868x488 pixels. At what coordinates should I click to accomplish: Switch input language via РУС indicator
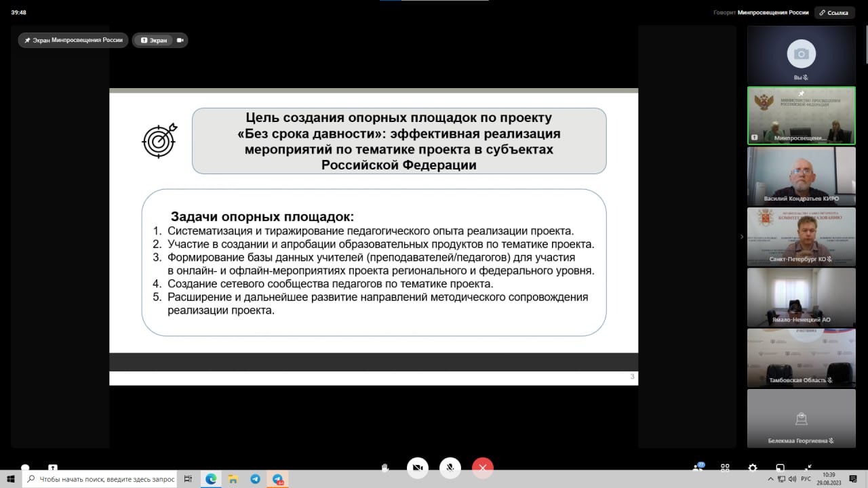[x=806, y=479]
